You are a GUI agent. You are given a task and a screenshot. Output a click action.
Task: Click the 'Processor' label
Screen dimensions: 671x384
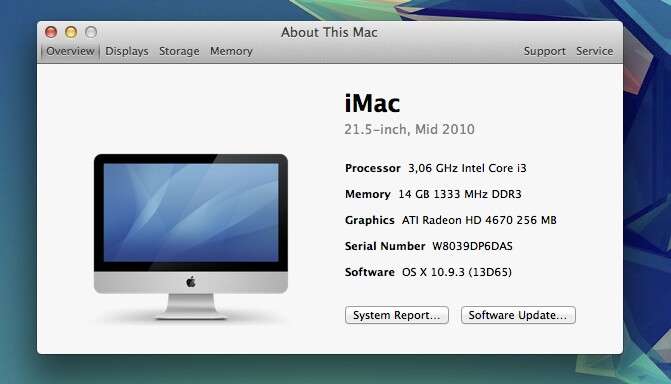(373, 168)
